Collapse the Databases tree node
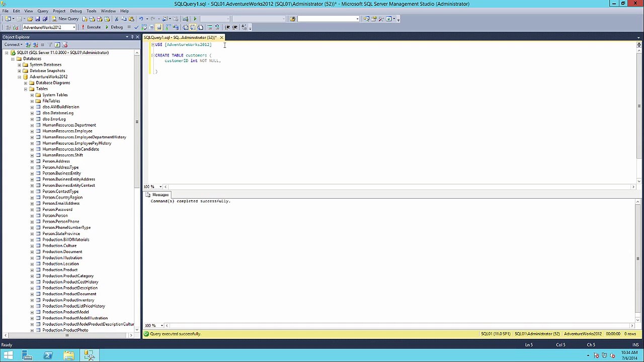The image size is (644, 362). pyautogui.click(x=13, y=58)
